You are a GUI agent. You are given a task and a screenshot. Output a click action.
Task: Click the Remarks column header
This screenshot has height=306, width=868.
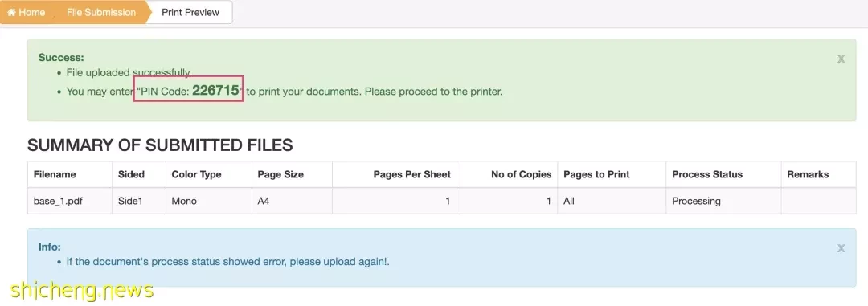click(x=808, y=174)
